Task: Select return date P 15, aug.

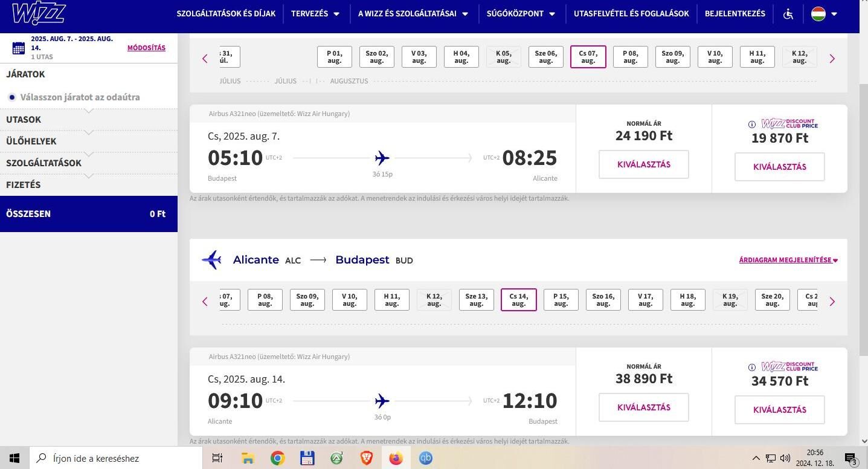Action: coord(561,300)
